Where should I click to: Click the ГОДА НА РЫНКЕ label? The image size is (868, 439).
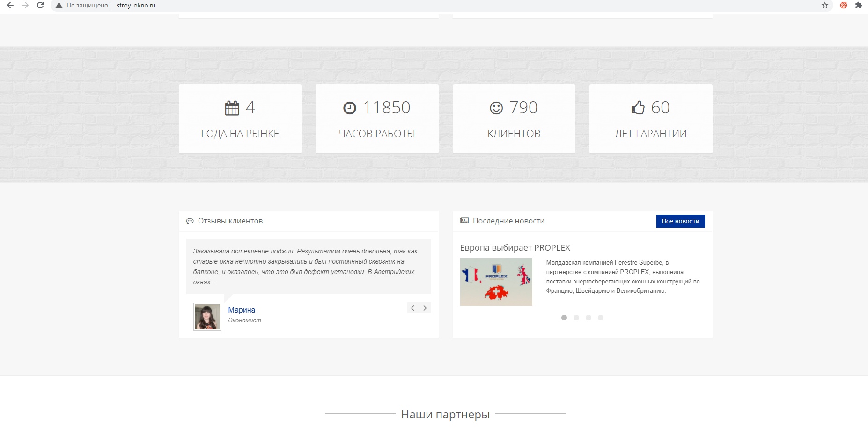240,134
